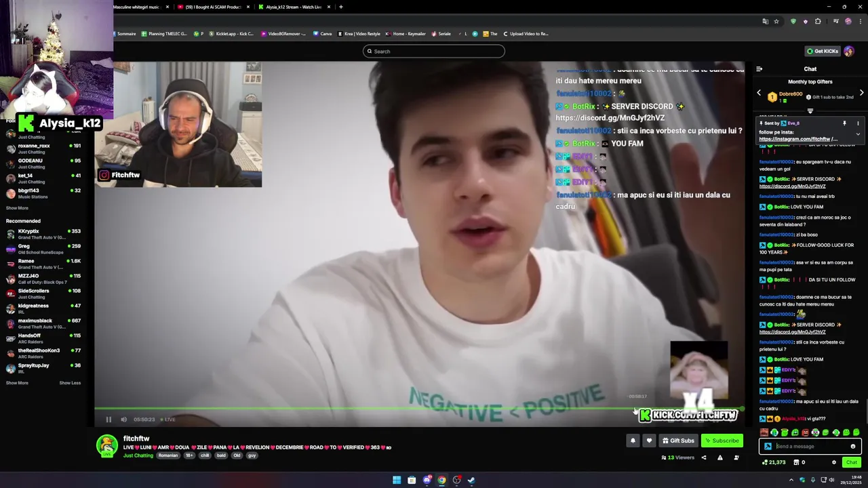Screen dimensions: 868x488
Task: Select the first emote in quick emote row
Action: point(764,432)
